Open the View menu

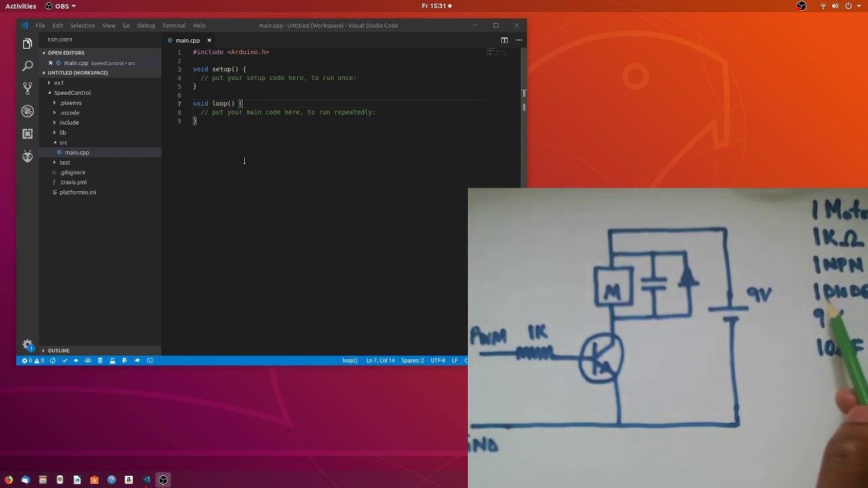tap(108, 26)
